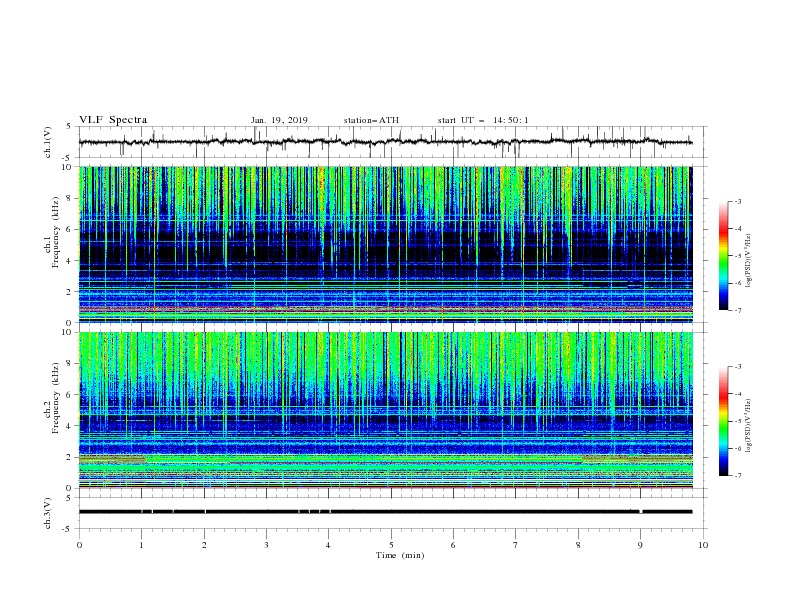Click the "-7" tick on ch.2 colorbar
The image size is (792, 612).
tap(737, 475)
